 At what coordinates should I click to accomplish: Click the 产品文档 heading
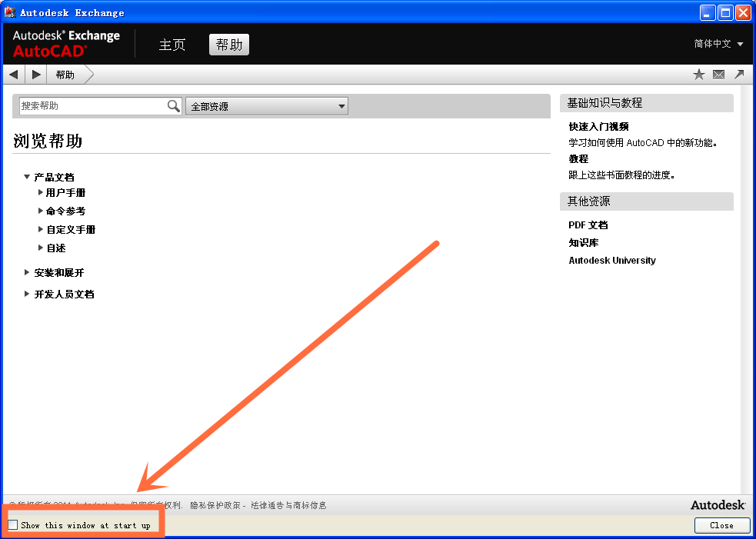point(54,178)
